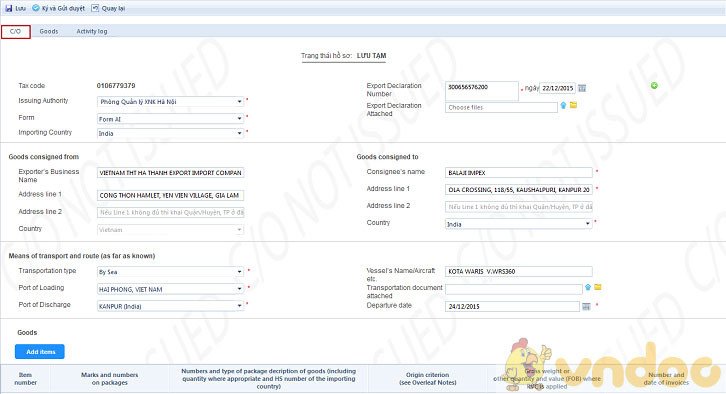Screen dimensions: 726x394
Task: Switch to the Goods tab
Action: click(49, 31)
